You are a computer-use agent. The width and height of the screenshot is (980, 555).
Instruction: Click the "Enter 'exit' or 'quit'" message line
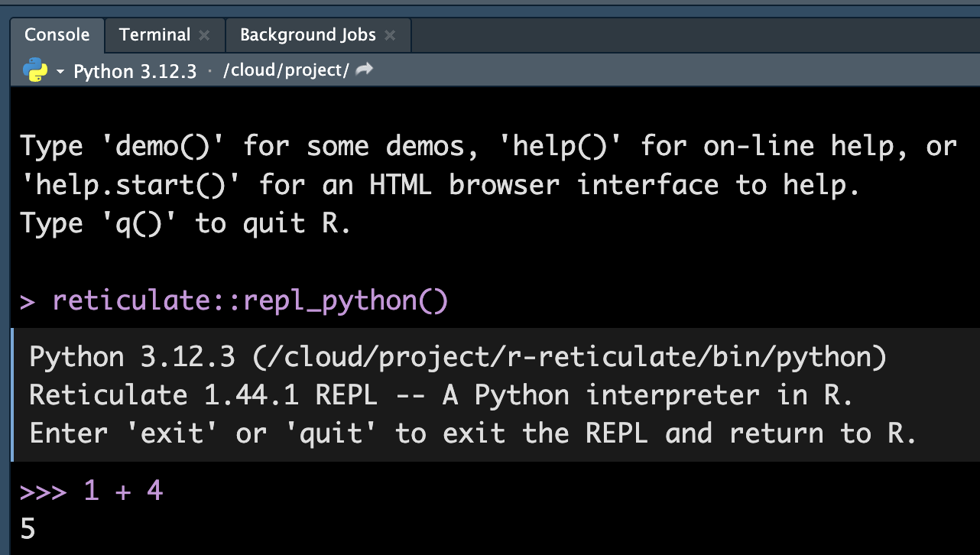click(x=472, y=433)
